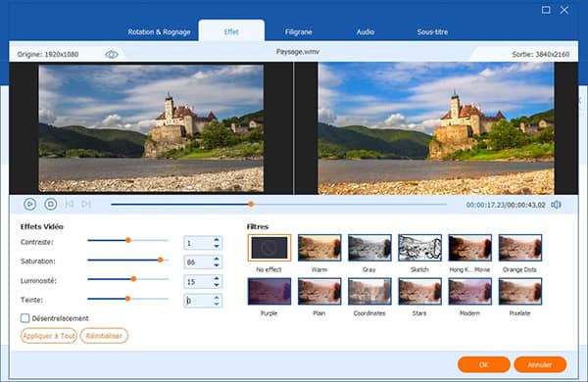Decrease Luminosité value with down arrow
The image size is (588, 382).
pyautogui.click(x=217, y=284)
